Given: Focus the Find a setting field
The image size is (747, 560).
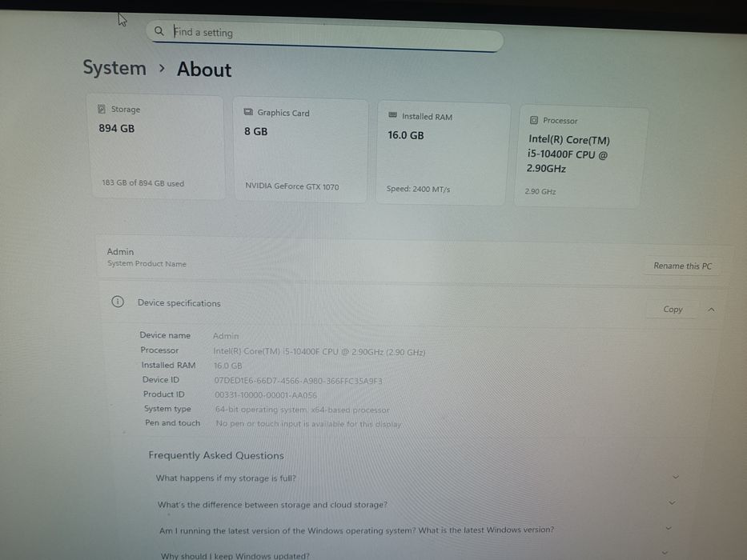Looking at the screenshot, I should pyautogui.click(x=324, y=34).
